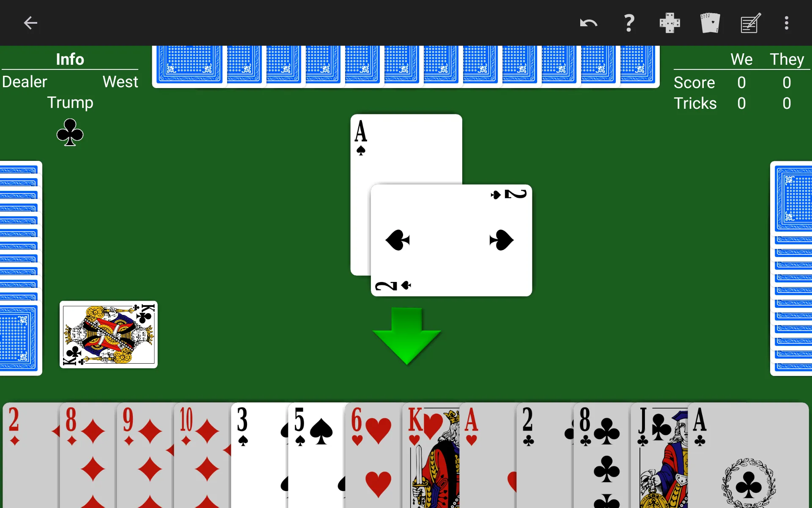Navigate back using the arrow icon
The image size is (812, 508).
point(30,23)
